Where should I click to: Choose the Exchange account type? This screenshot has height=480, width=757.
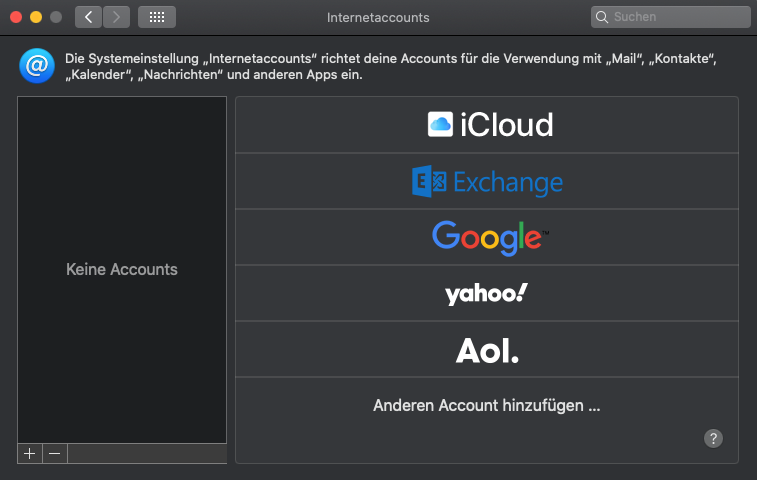pos(487,182)
